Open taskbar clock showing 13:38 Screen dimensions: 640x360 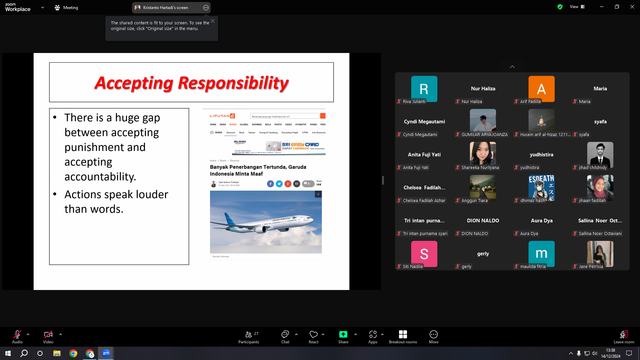pyautogui.click(x=611, y=353)
